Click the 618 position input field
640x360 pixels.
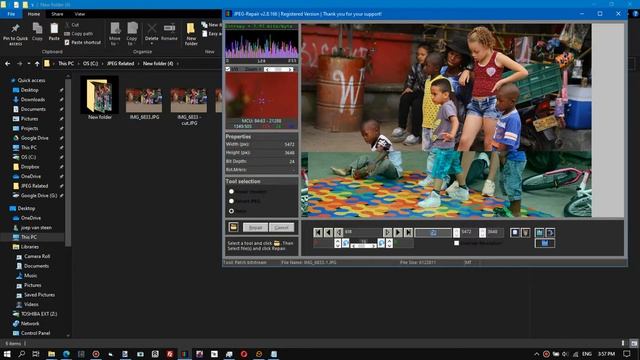363,232
